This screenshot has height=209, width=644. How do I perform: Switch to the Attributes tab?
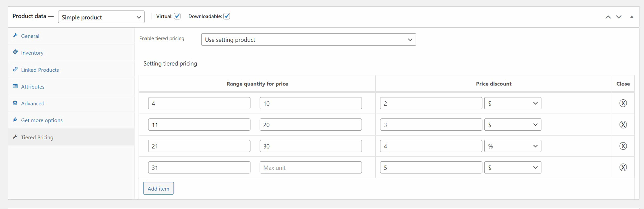point(71,87)
